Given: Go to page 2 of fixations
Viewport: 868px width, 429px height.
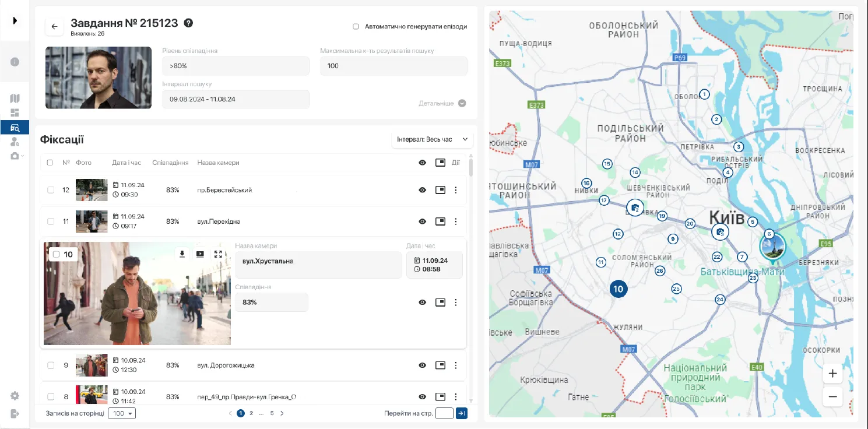Looking at the screenshot, I should tap(251, 413).
